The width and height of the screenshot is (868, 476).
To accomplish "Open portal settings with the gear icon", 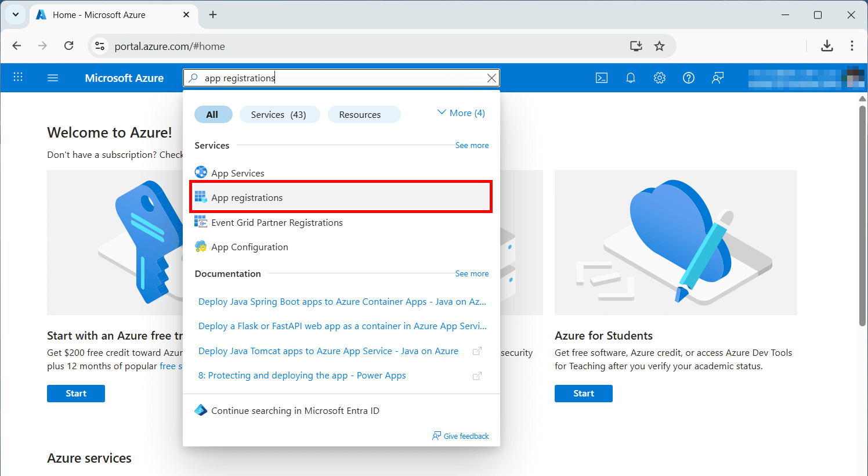I will (x=660, y=77).
